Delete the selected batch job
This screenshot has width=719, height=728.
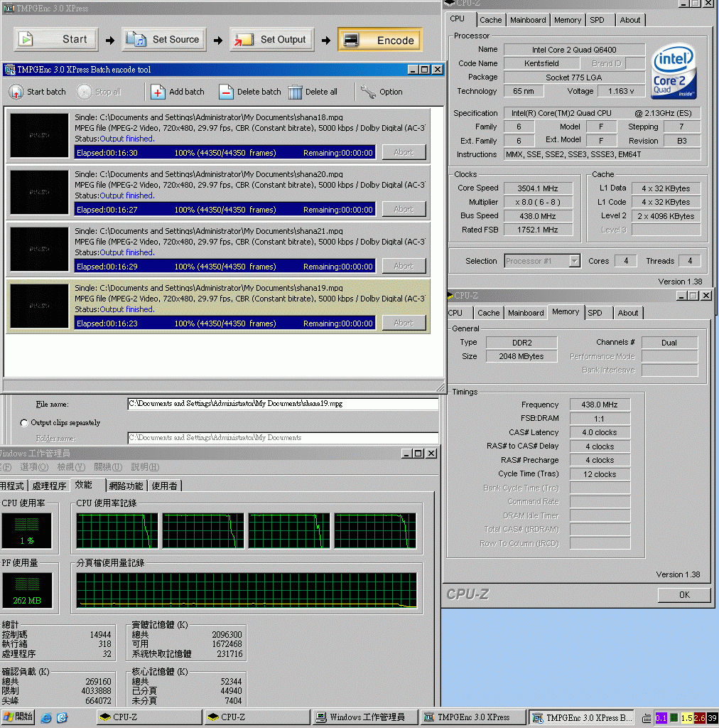(249, 92)
